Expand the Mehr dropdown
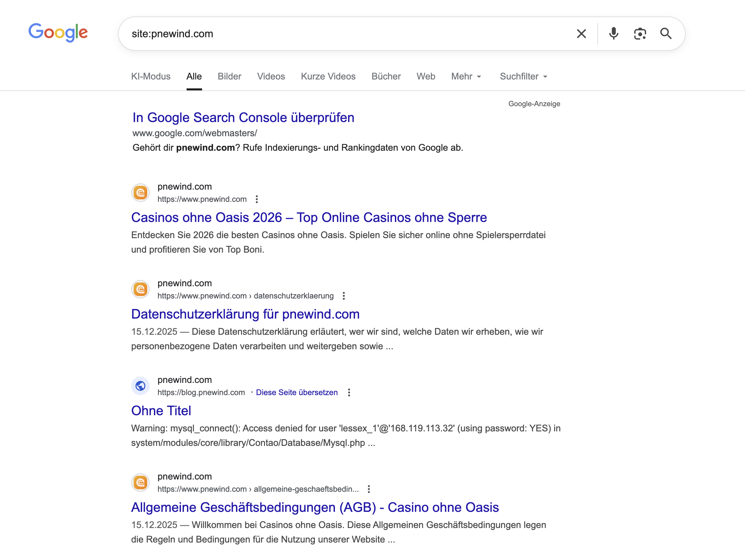Image resolution: width=745 pixels, height=560 pixels. pyautogui.click(x=466, y=77)
